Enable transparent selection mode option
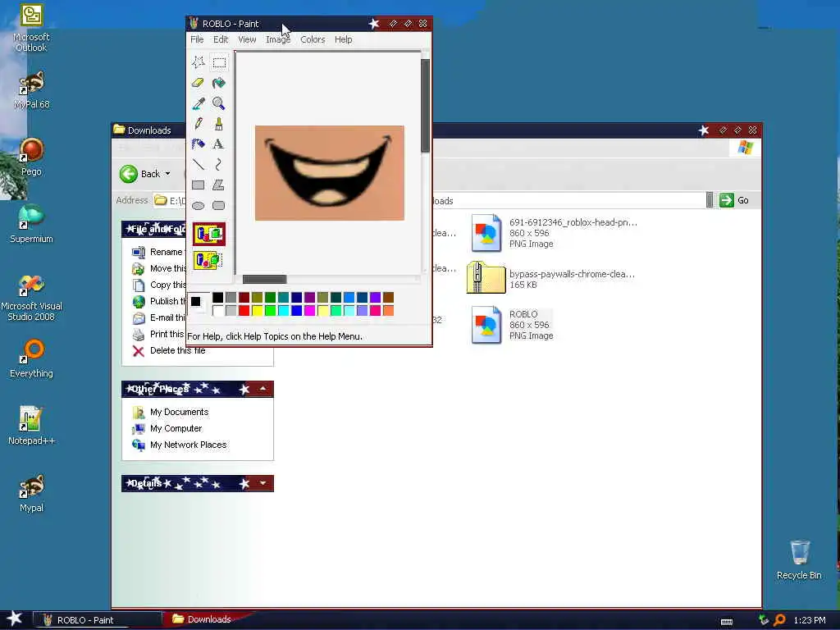 coord(208,260)
